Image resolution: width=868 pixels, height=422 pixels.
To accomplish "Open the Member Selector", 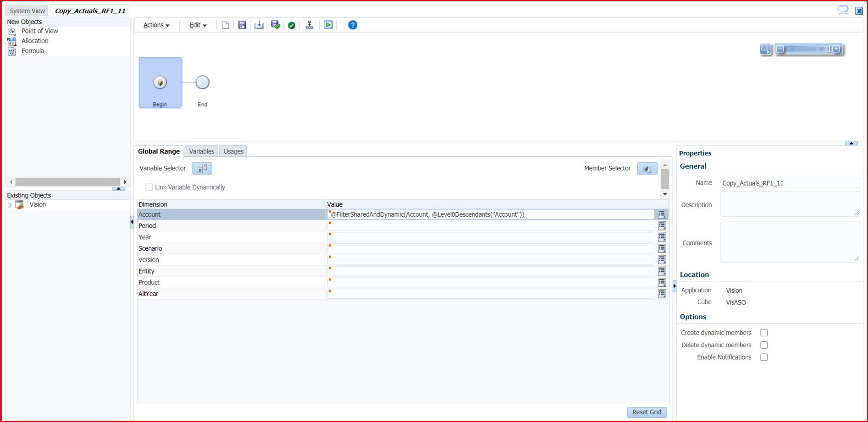I will [x=647, y=168].
